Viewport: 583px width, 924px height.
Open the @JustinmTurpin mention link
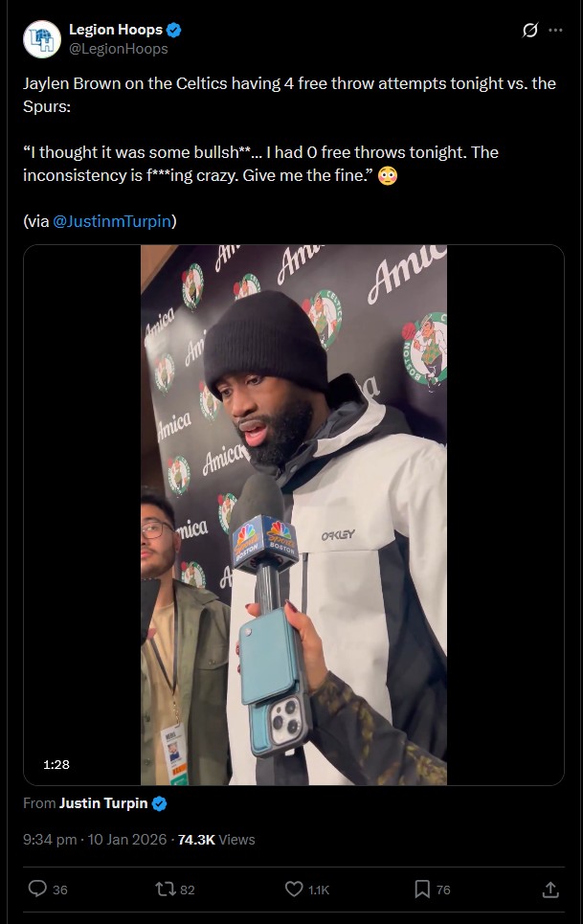[x=112, y=221]
